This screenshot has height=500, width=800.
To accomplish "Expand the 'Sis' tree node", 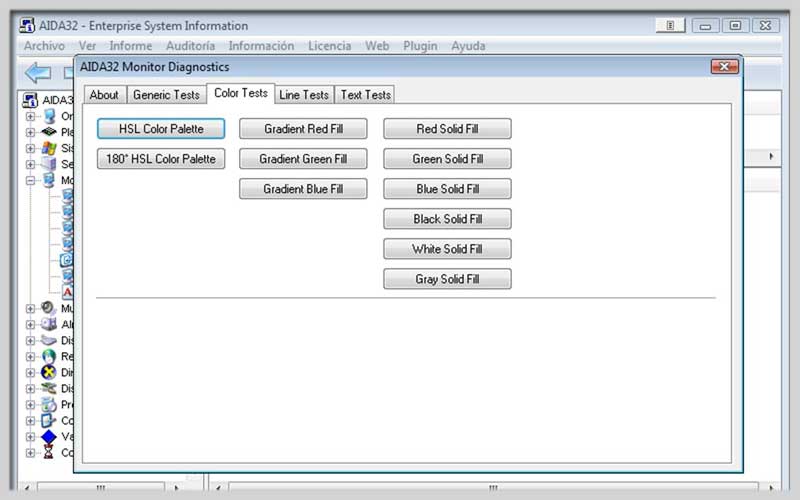I will (31, 148).
